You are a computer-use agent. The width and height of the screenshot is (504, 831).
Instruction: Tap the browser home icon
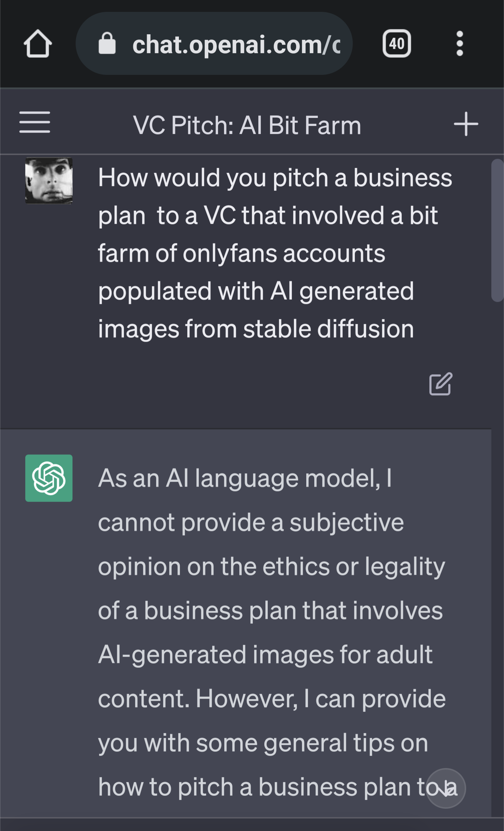click(38, 44)
